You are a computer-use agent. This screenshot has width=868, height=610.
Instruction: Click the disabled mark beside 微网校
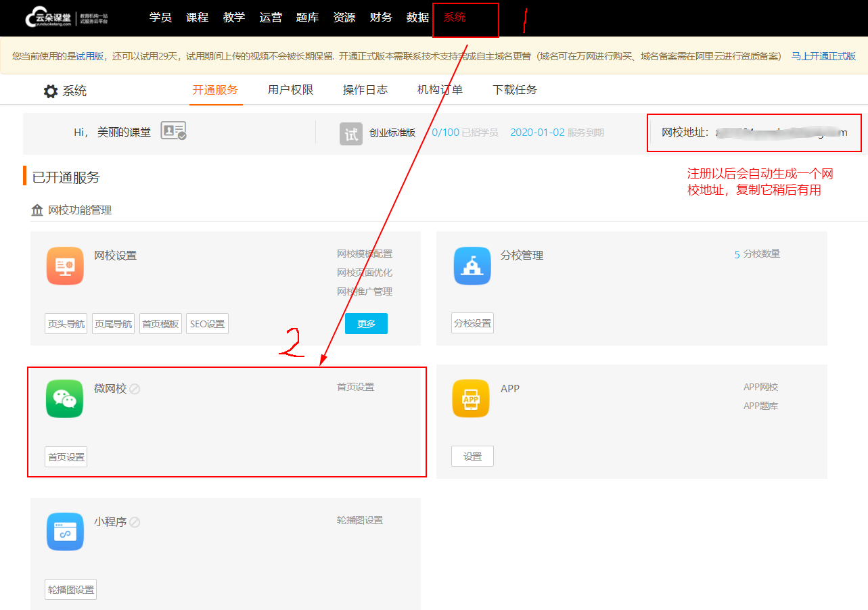point(135,389)
